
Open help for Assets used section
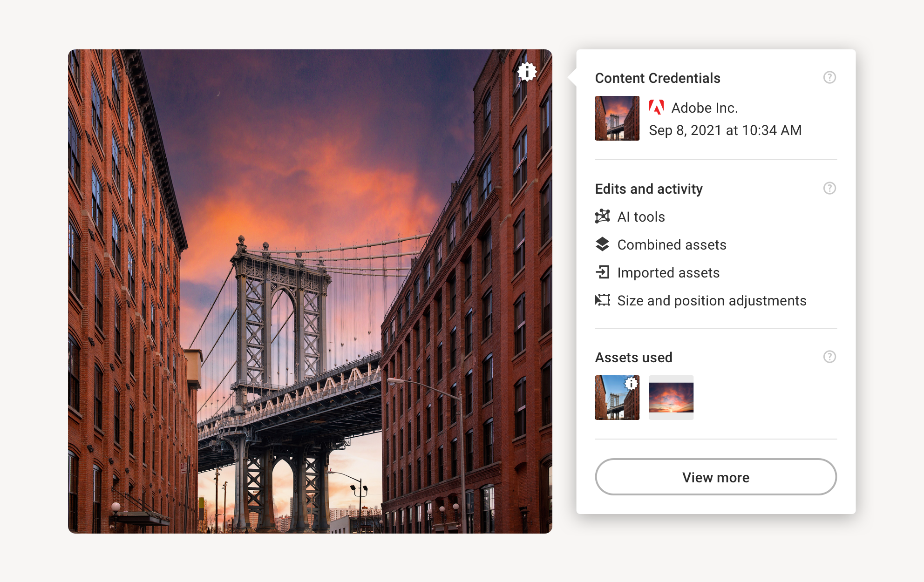click(x=829, y=357)
